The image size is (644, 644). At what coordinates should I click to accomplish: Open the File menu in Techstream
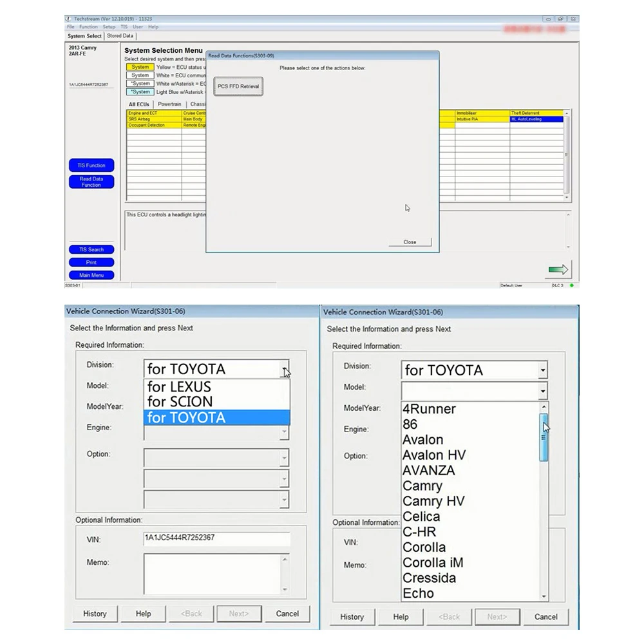click(x=71, y=26)
